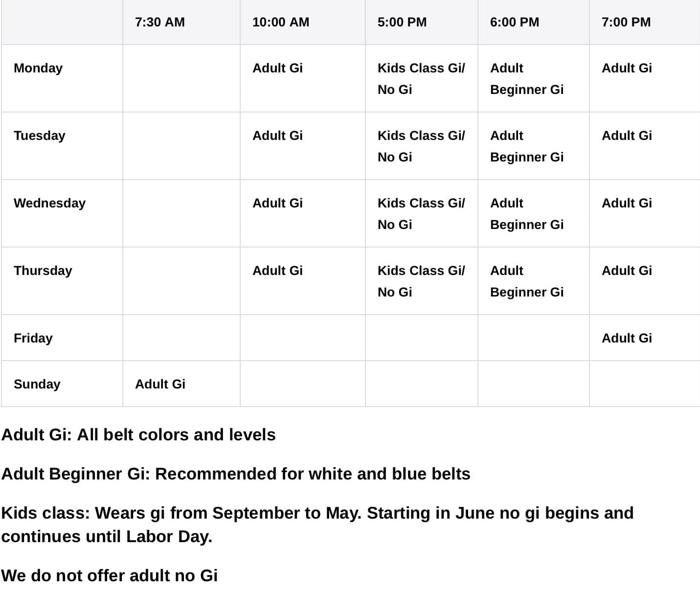Click Tuesday 5:00 PM Kids Class cell
The height and width of the screenshot is (593, 700).
[x=421, y=146]
